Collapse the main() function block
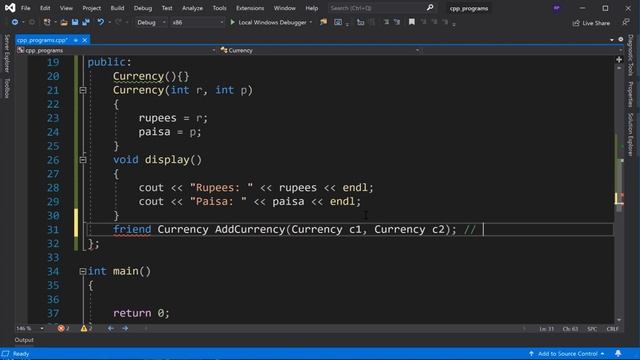 pos(83,271)
